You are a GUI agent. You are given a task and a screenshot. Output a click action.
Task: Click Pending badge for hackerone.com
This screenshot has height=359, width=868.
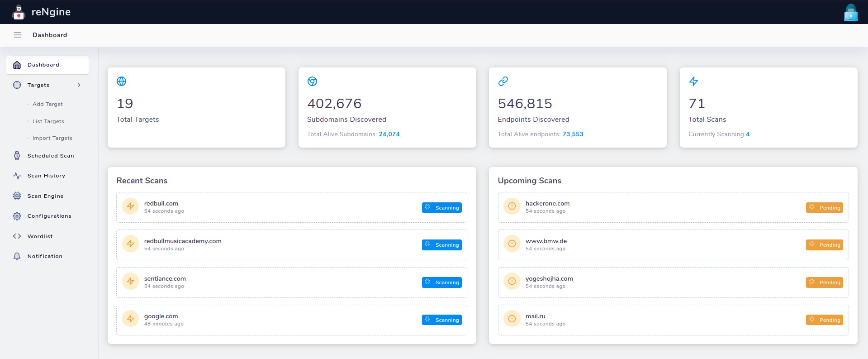click(825, 207)
